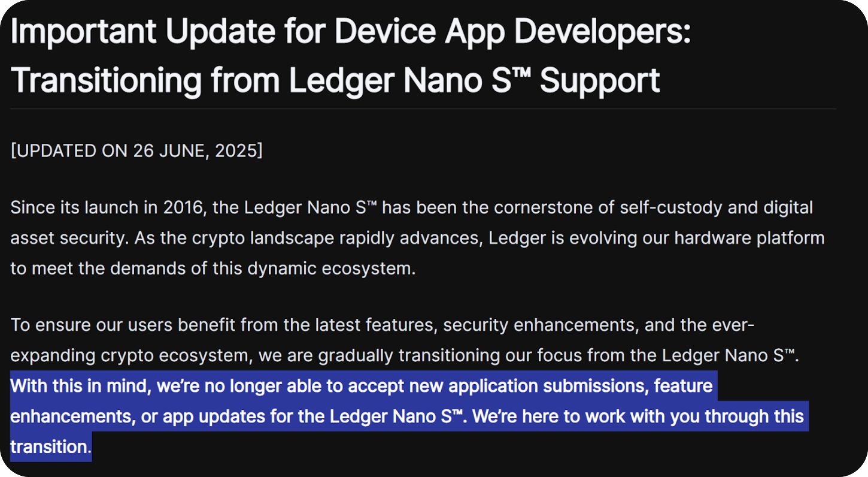Click the highlighted words "no longer able"
Screen dimensions: 868x477
tap(277, 386)
